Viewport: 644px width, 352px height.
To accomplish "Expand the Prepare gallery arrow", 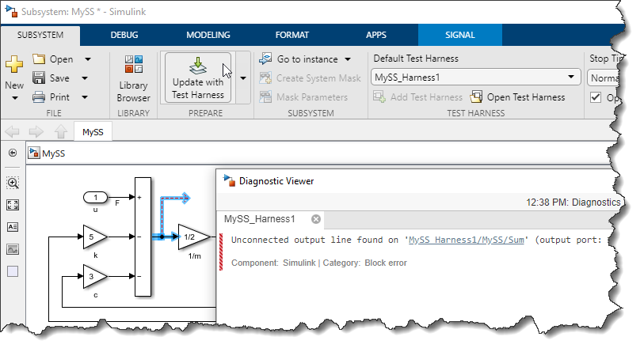I will point(242,78).
